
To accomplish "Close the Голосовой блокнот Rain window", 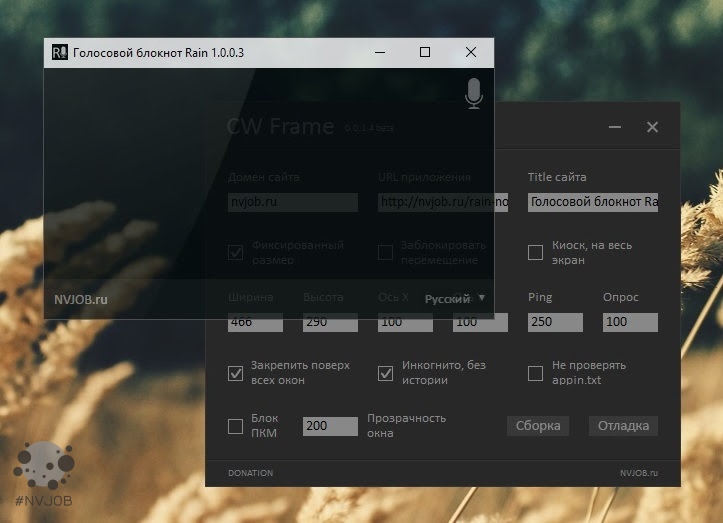I will pos(471,53).
